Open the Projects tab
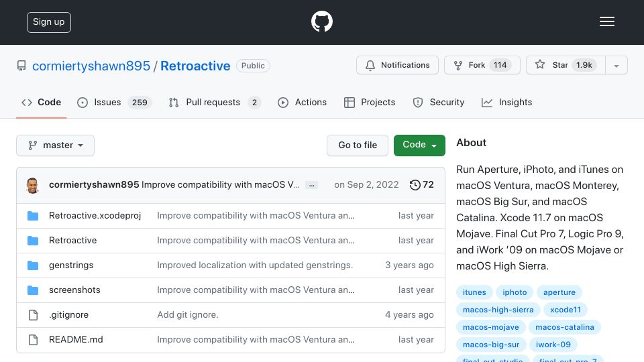 370,102
